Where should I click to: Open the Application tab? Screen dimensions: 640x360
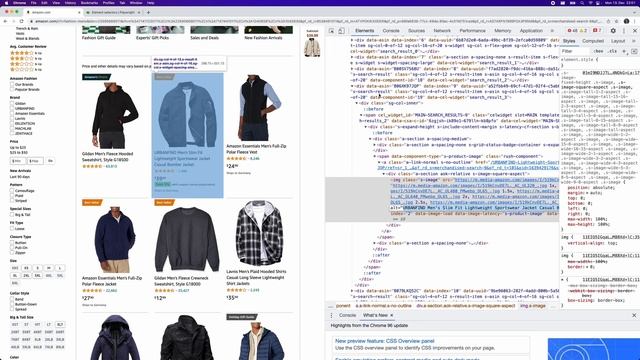click(531, 31)
